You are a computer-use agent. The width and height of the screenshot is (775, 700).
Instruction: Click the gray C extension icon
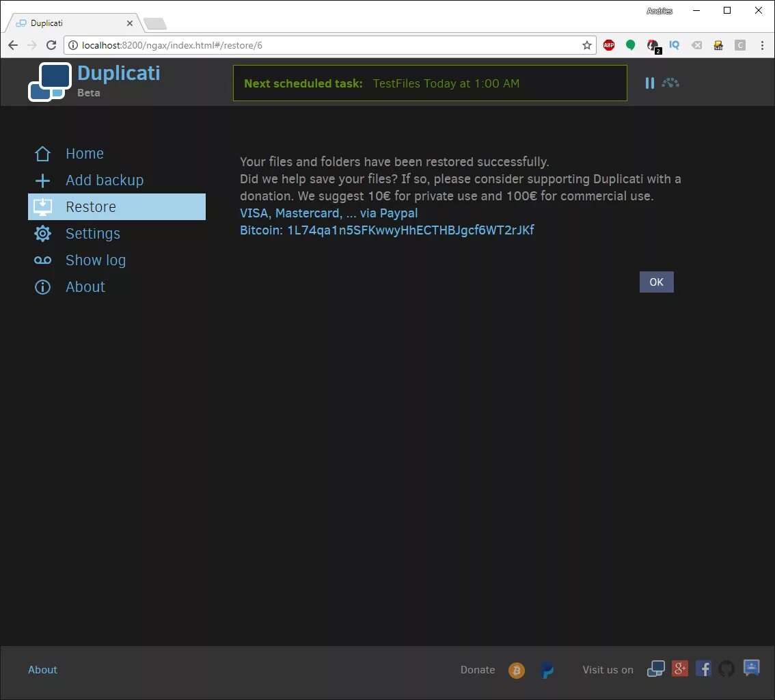point(740,45)
